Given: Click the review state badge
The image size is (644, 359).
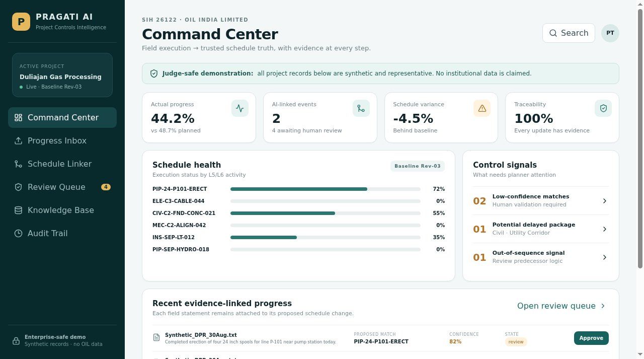Looking at the screenshot, I should click(x=516, y=342).
